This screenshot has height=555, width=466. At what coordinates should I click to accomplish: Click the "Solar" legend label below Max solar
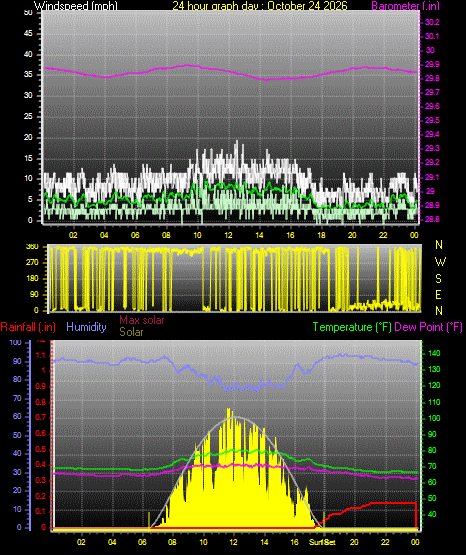coord(131,332)
